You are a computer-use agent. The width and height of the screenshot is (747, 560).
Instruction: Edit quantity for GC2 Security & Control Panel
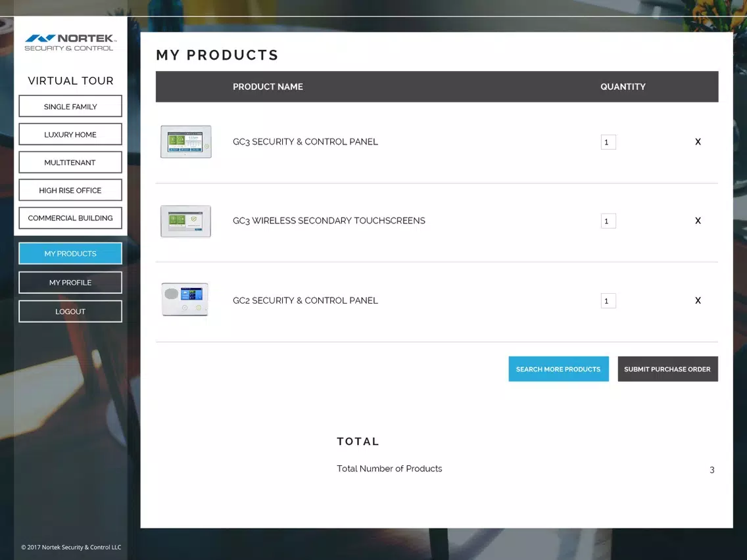click(608, 300)
